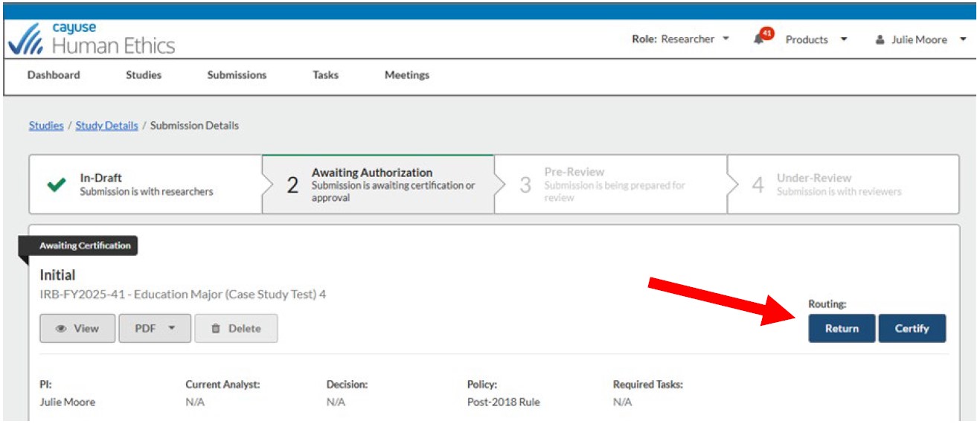This screenshot has height=424, width=980.
Task: Click the Delete button with the trash icon
Action: (236, 328)
